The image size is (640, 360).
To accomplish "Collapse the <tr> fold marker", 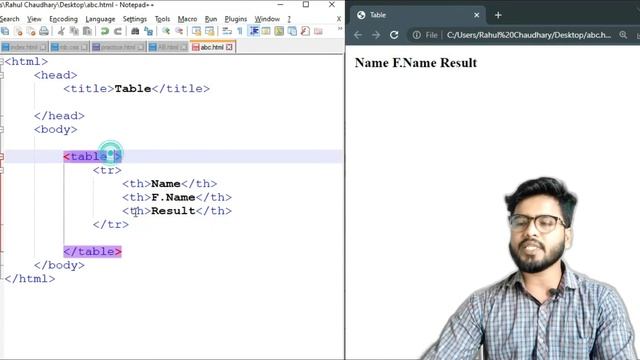I will point(2,170).
